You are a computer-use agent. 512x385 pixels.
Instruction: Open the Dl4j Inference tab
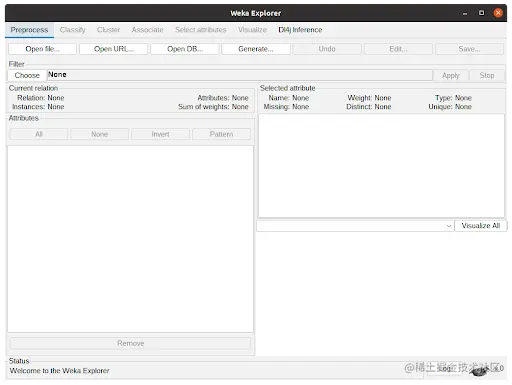tap(300, 30)
